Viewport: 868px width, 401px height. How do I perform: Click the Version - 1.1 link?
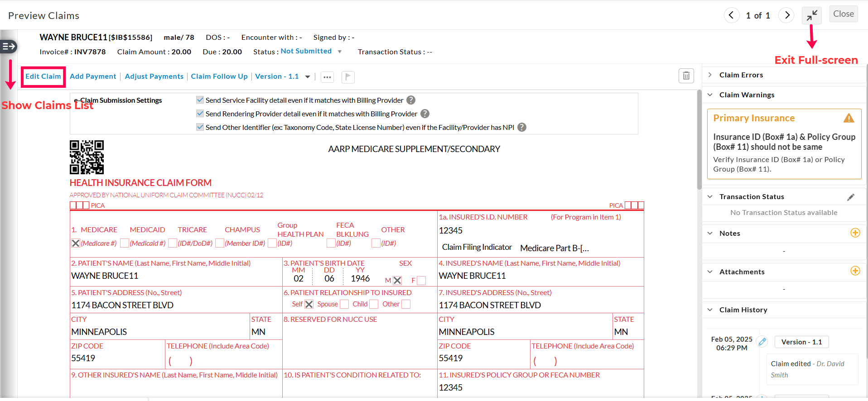(x=277, y=76)
